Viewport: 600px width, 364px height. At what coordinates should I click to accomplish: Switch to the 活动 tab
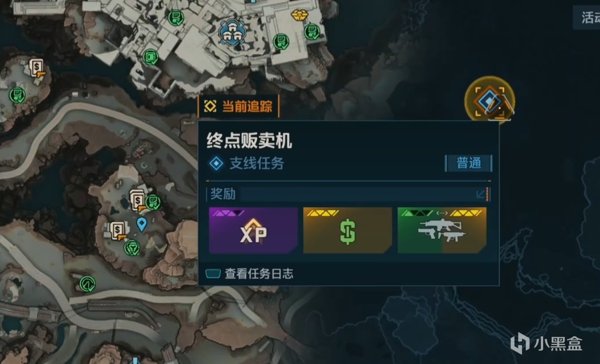[x=589, y=17]
